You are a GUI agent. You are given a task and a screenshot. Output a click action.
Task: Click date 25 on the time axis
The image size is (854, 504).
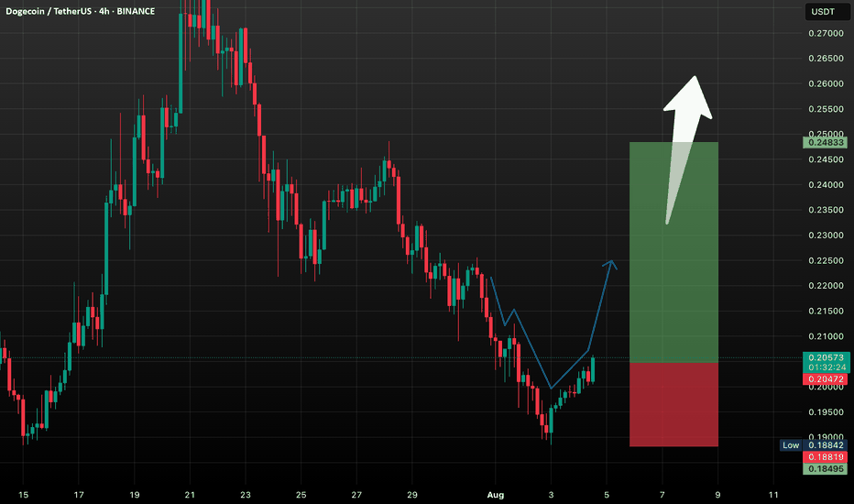pyautogui.click(x=301, y=495)
